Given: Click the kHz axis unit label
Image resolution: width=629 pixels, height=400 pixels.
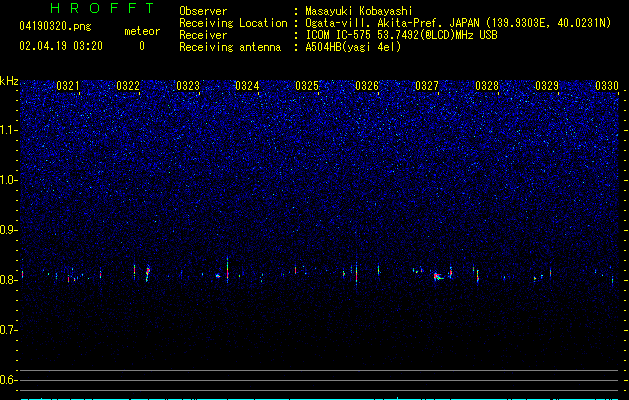Looking at the screenshot, I should tap(9, 81).
